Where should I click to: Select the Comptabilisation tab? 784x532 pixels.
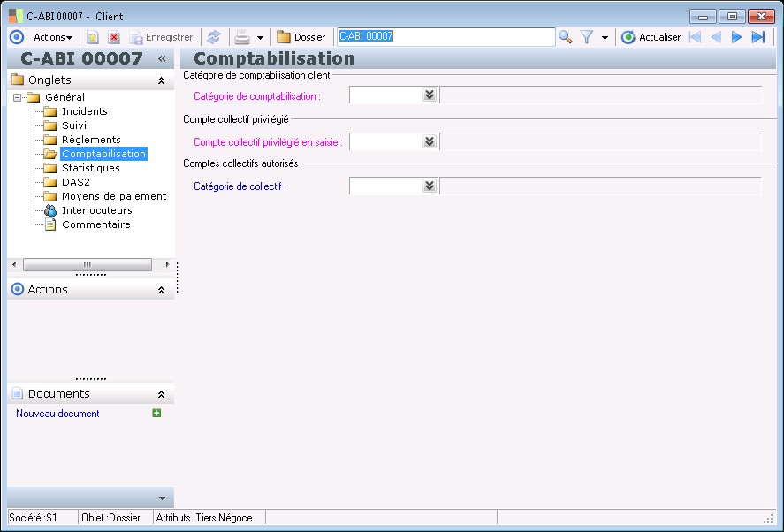[x=104, y=154]
